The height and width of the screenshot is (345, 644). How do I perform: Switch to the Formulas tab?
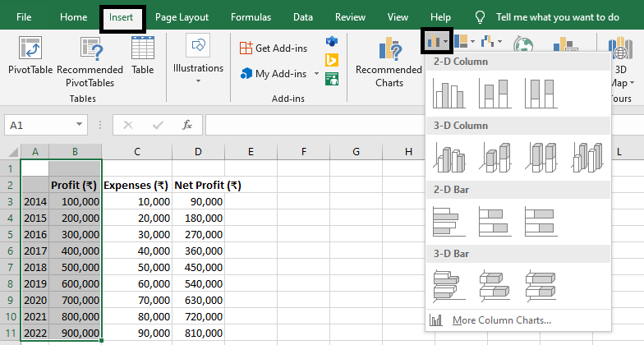tap(251, 17)
